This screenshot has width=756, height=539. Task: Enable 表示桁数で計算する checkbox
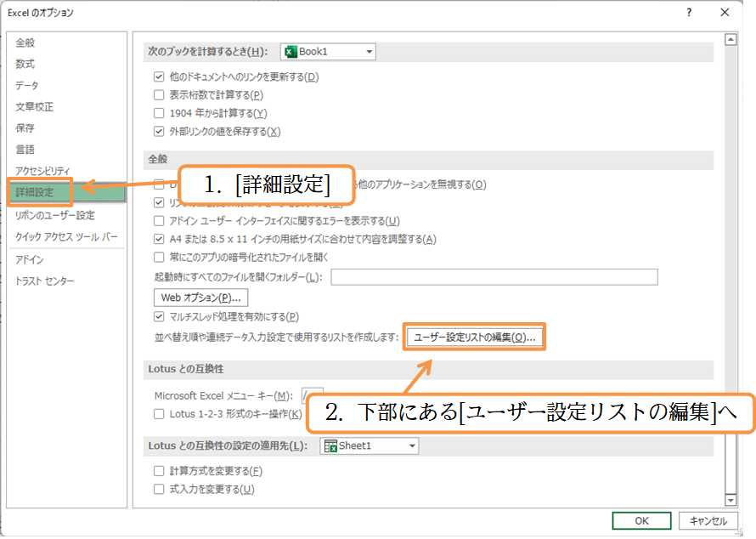click(159, 95)
